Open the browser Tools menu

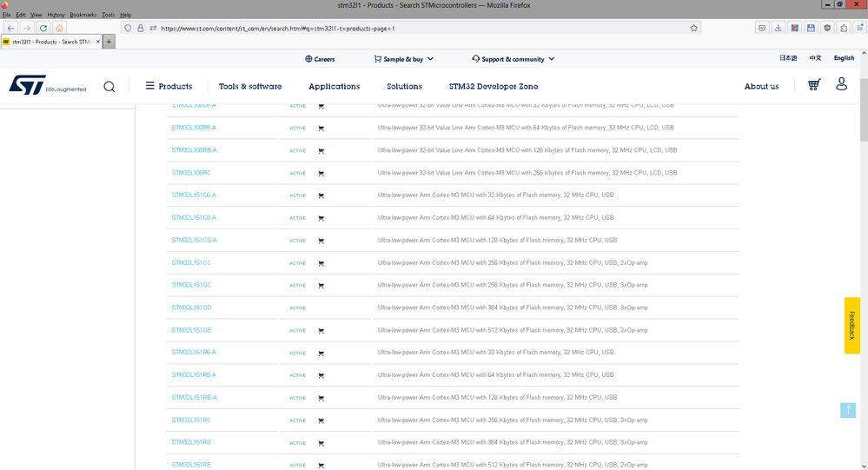coord(109,15)
